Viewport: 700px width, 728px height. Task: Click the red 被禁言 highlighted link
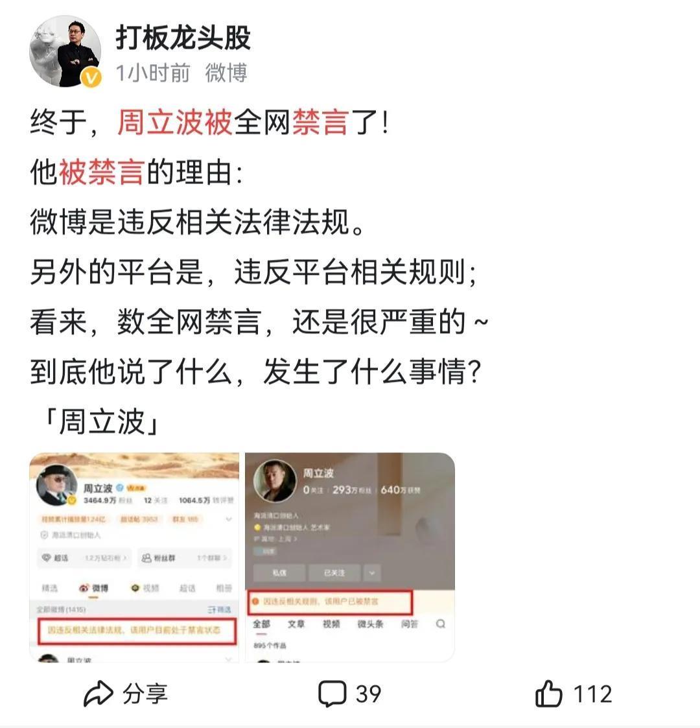click(x=101, y=172)
